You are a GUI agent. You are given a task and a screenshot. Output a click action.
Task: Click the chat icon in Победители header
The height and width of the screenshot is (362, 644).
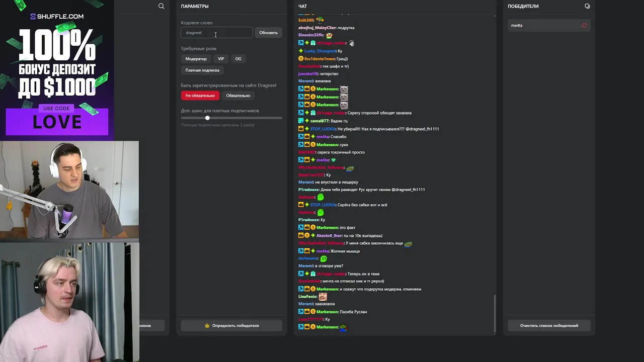587,6
